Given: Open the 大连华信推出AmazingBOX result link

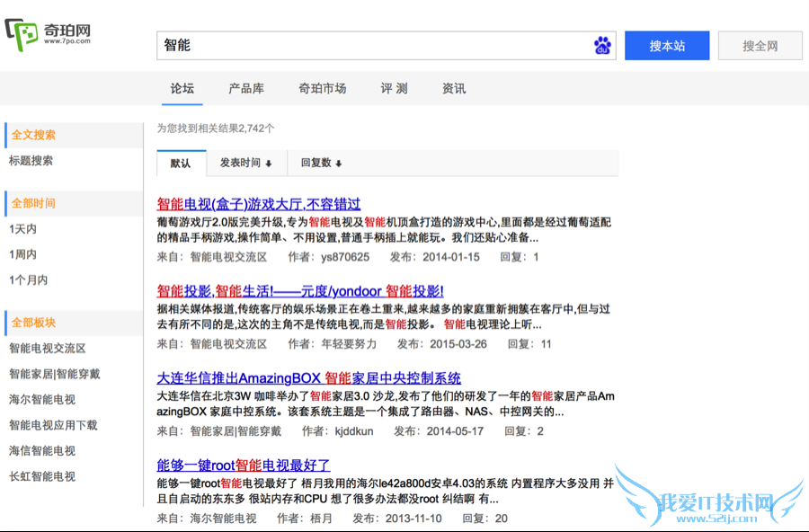Looking at the screenshot, I should tap(308, 378).
